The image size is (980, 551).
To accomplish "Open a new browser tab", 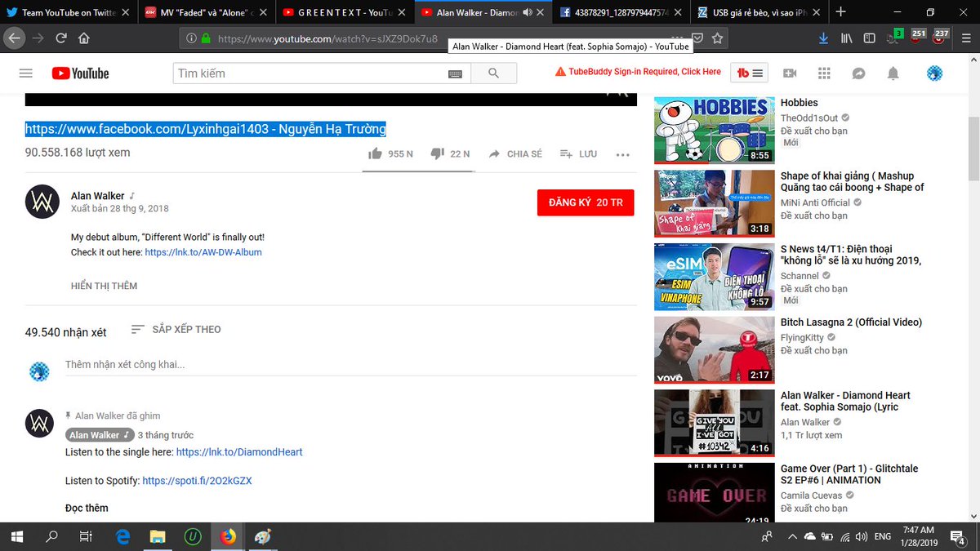I will [x=841, y=12].
